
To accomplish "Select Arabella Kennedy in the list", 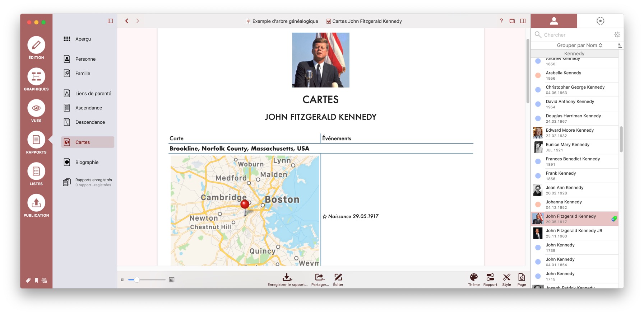I will pos(575,75).
